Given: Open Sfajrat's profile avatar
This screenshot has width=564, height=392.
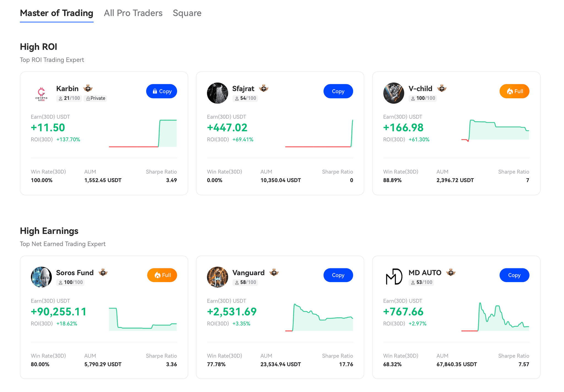Looking at the screenshot, I should (217, 93).
